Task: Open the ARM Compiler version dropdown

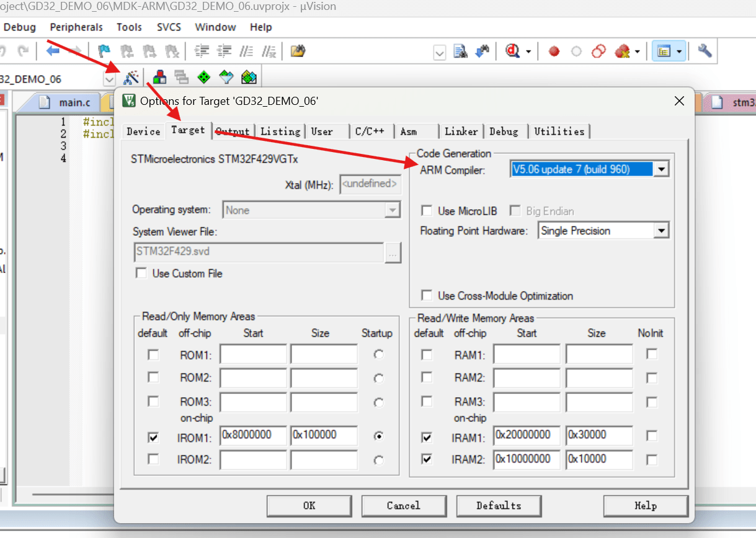Action: (x=662, y=169)
